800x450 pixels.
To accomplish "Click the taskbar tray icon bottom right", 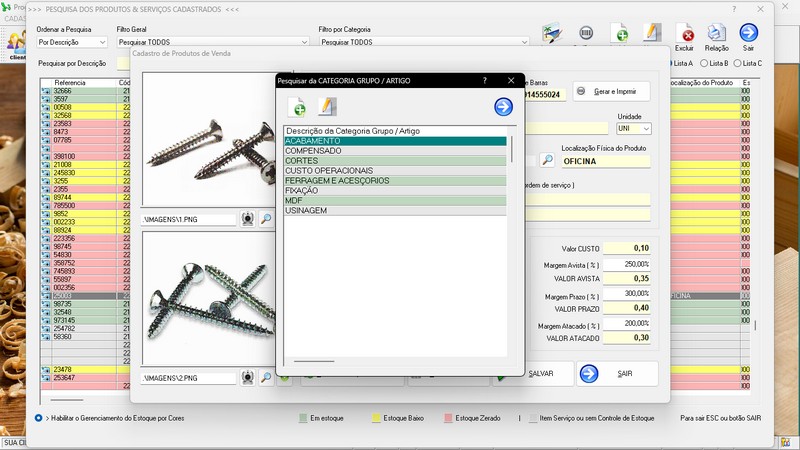I will coord(786,442).
